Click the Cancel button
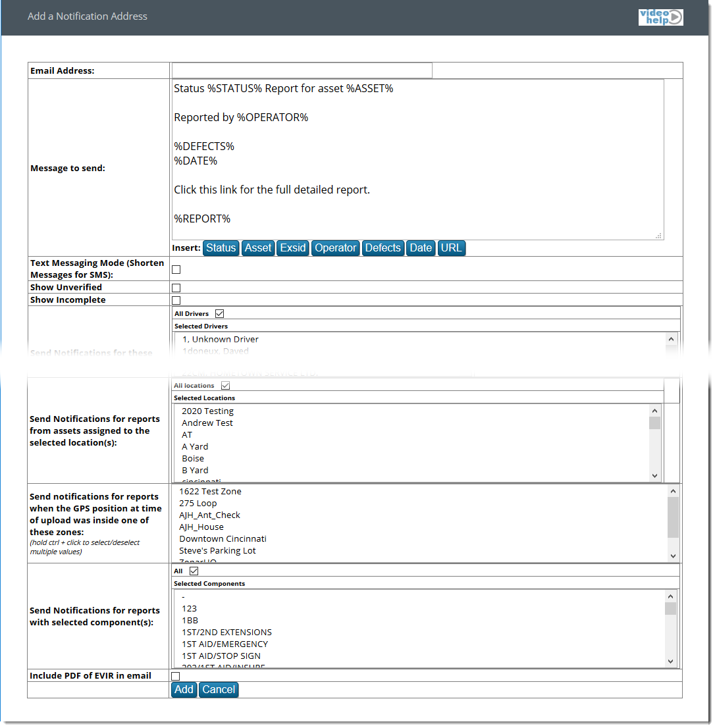 [219, 690]
